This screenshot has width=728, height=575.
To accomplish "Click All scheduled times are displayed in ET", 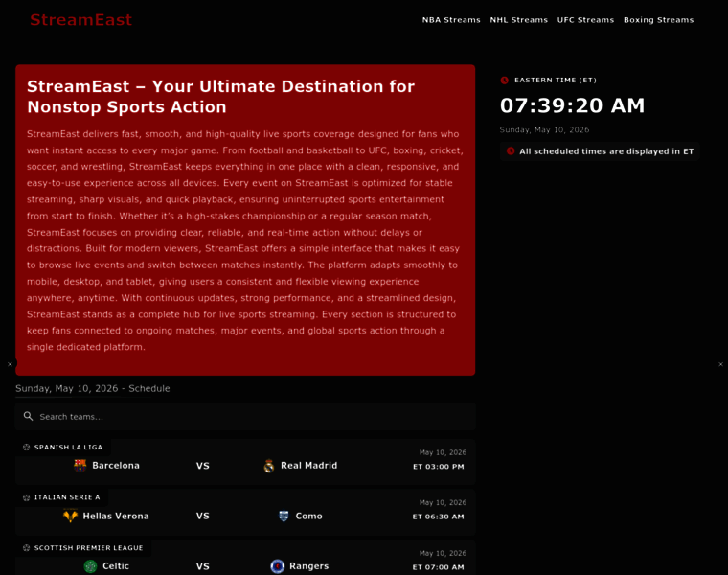I will 606,151.
